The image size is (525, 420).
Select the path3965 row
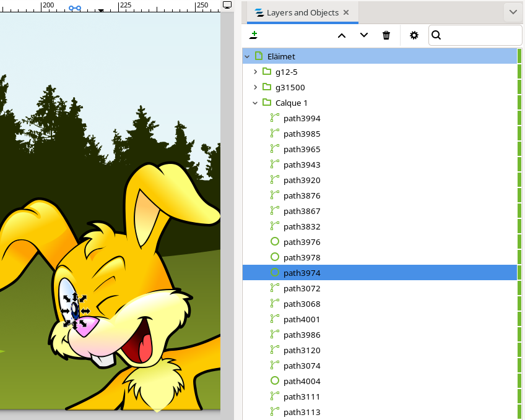pos(380,149)
